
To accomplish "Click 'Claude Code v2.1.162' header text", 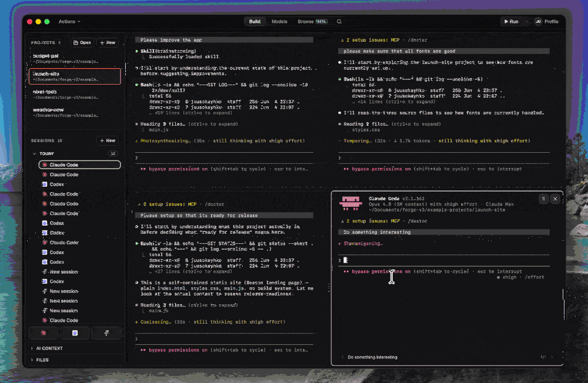I will click(396, 199).
